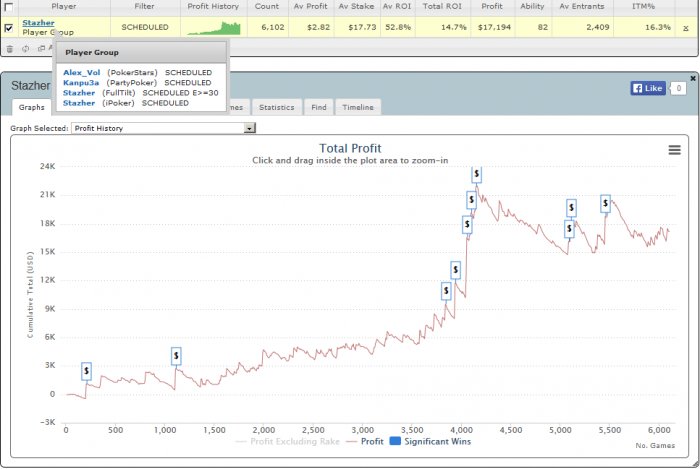Sort by the Ability column header
Screen dimensions: 700x469
[x=532, y=6]
